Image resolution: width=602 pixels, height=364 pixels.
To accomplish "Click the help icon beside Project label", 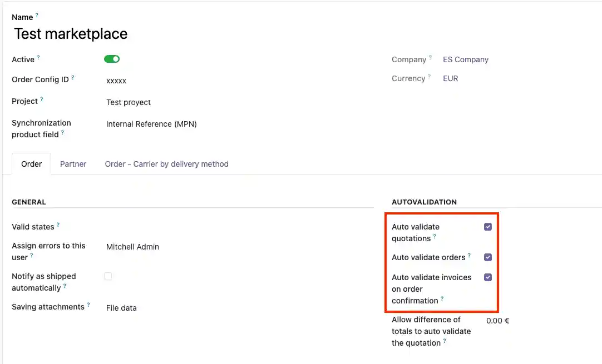I will pyautogui.click(x=42, y=99).
